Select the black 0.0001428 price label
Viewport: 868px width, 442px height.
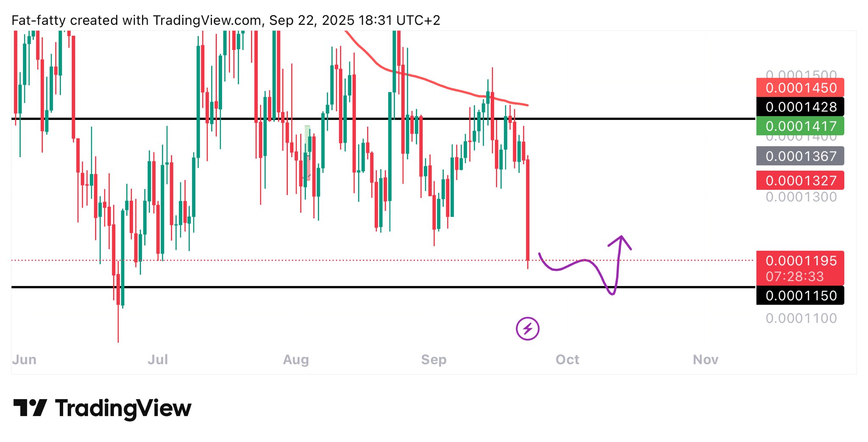[x=800, y=107]
